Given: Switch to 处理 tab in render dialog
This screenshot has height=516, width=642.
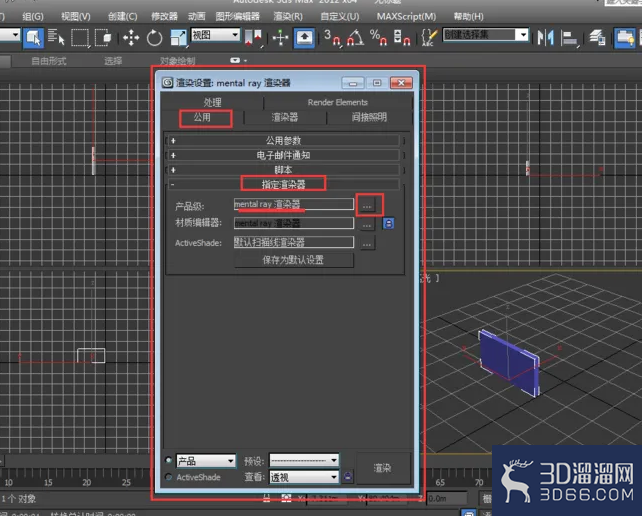Looking at the screenshot, I should (212, 102).
